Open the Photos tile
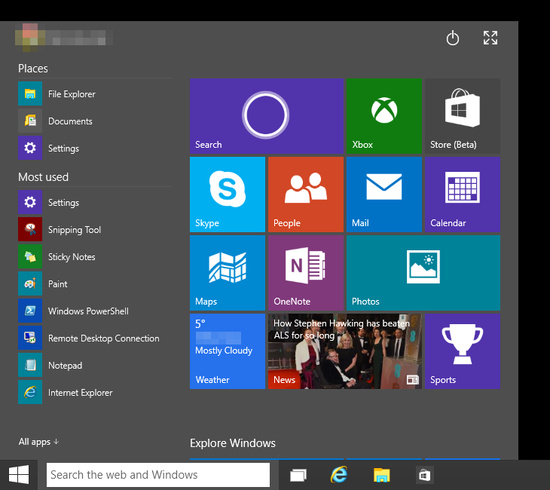550x490 pixels. click(x=423, y=273)
